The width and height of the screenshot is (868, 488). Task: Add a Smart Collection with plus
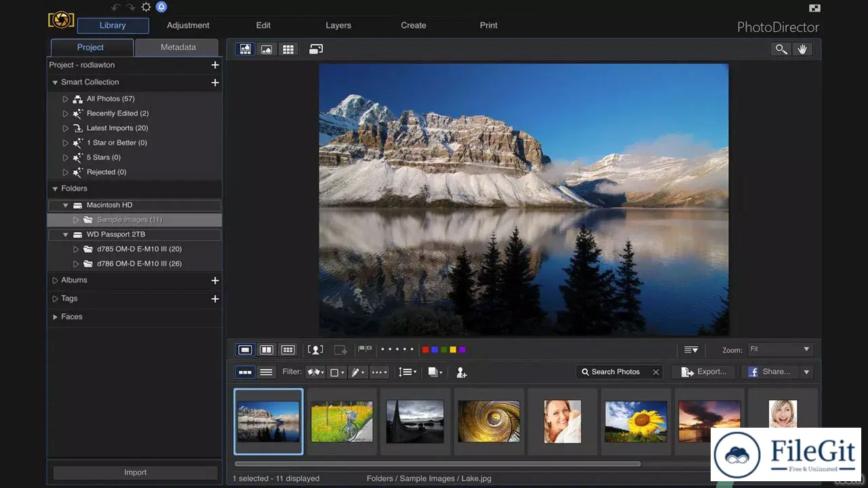(215, 82)
